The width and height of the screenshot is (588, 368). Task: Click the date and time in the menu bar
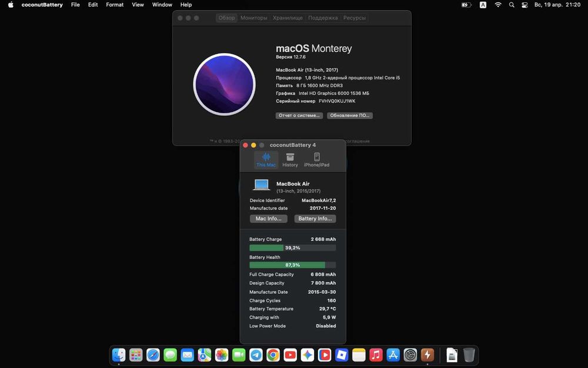point(557,5)
